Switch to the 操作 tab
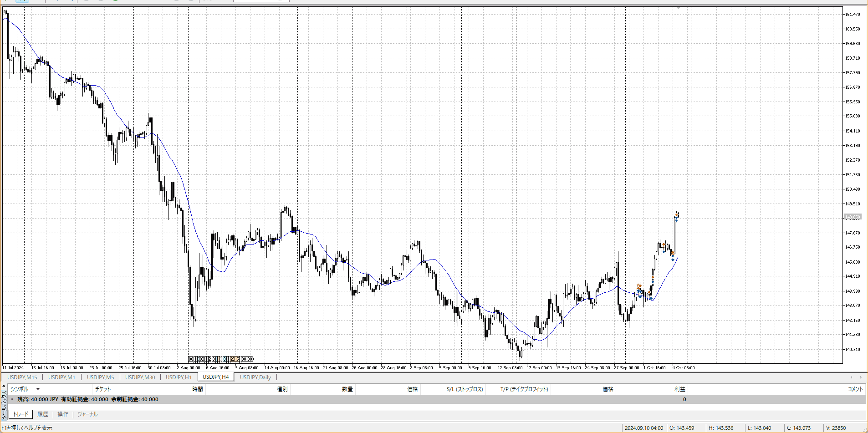 point(63,414)
